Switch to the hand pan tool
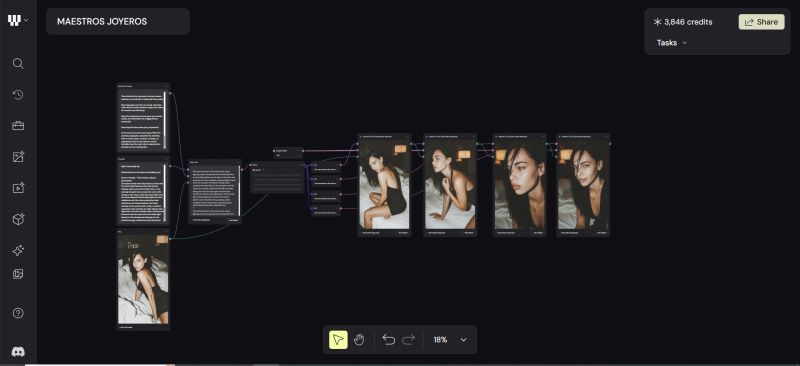This screenshot has width=800, height=366. [x=359, y=339]
